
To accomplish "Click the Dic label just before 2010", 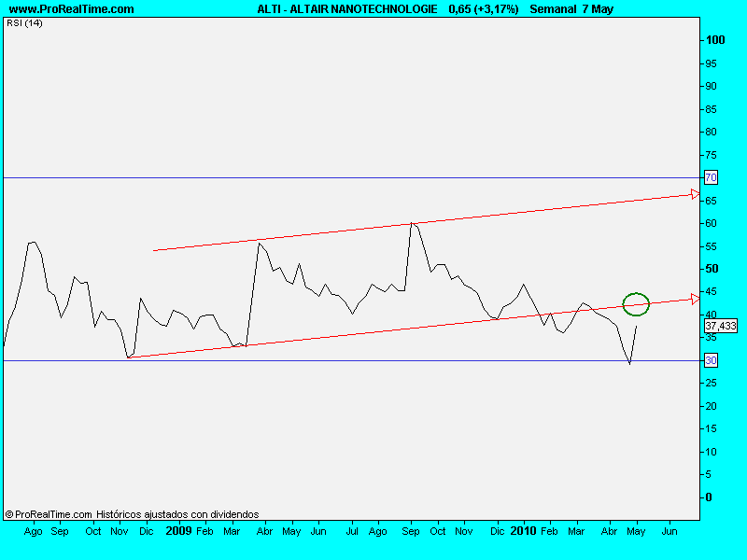I will 497,531.
